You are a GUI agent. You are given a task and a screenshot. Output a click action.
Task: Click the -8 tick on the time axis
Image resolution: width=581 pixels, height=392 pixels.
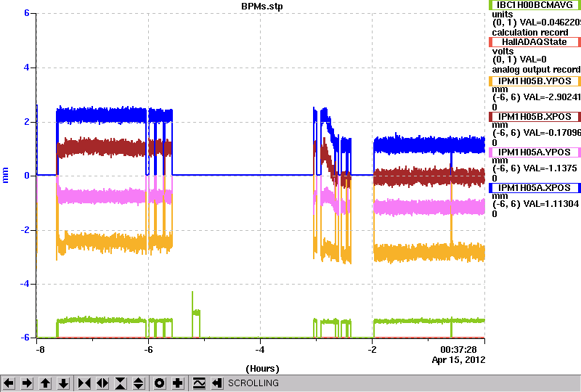click(40, 350)
